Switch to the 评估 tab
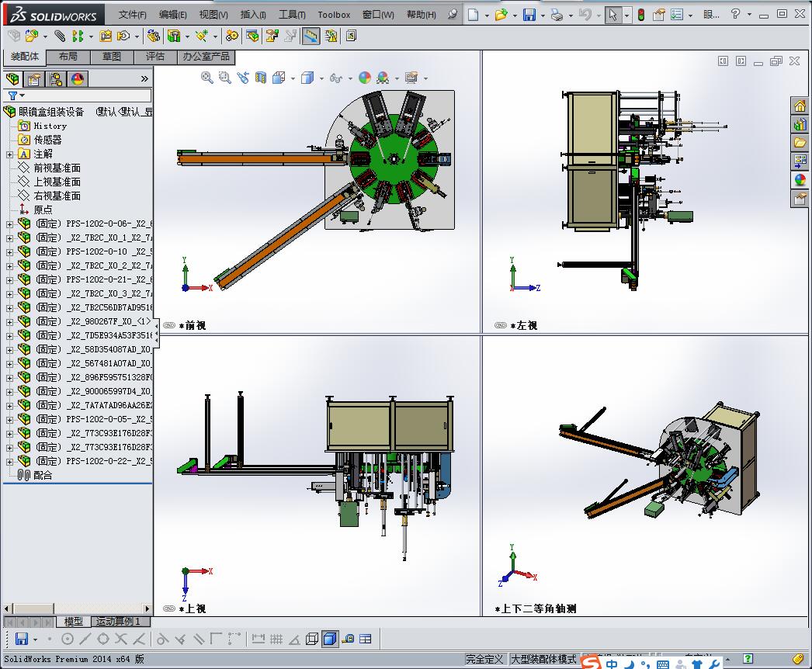Viewport: 812px width, 669px height. click(x=154, y=57)
